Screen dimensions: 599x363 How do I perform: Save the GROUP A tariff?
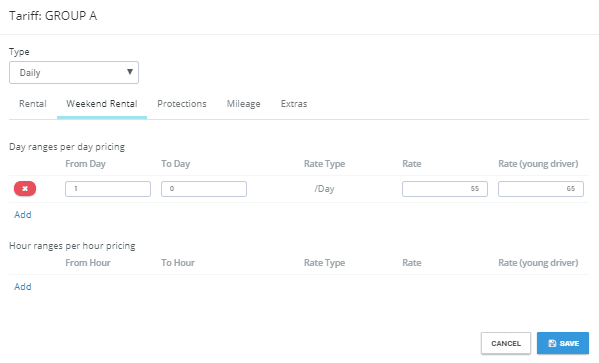click(563, 343)
